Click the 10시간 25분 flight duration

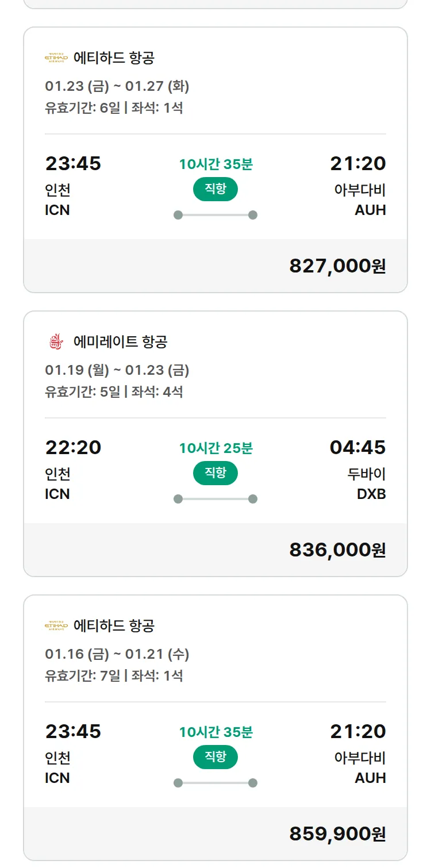(x=215, y=448)
